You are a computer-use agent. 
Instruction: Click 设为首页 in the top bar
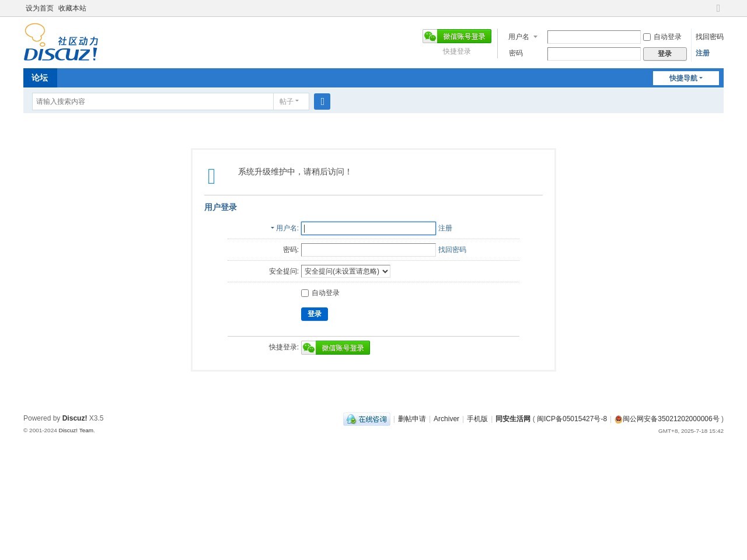(x=40, y=8)
